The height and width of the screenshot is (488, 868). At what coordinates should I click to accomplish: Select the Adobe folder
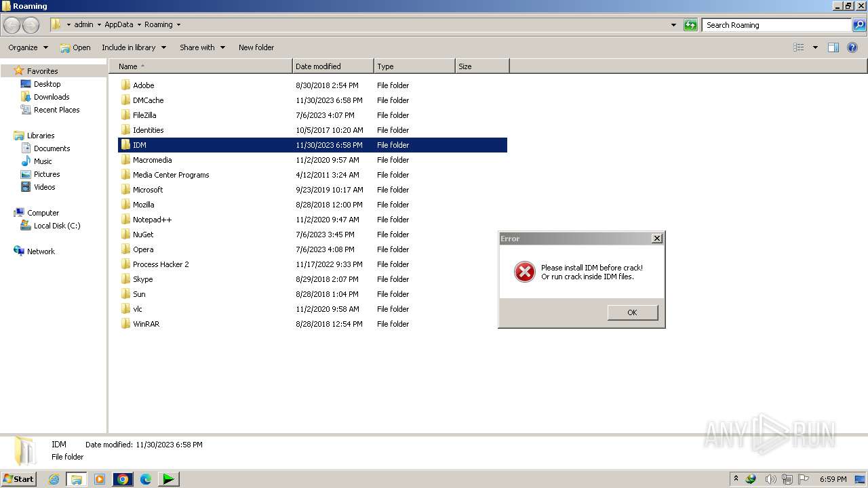pos(312,85)
